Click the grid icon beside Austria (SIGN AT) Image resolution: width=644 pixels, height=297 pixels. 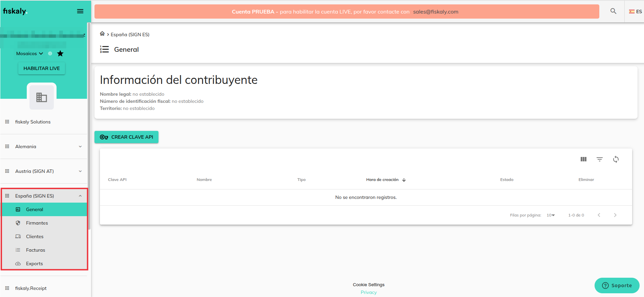pos(7,171)
